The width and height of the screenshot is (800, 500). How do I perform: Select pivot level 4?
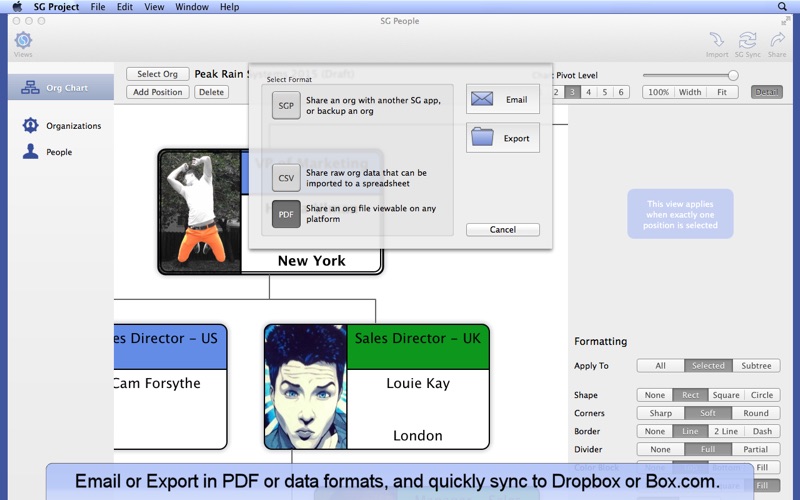coord(588,92)
